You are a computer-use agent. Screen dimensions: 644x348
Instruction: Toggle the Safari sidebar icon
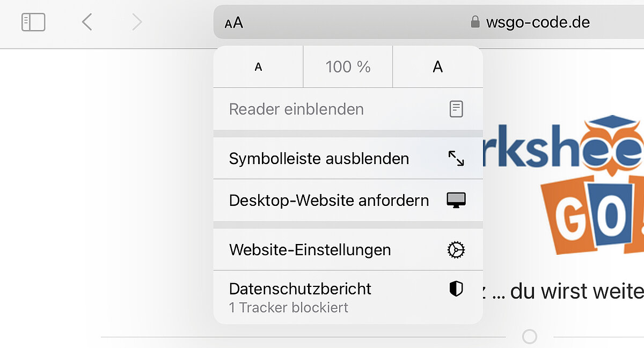click(x=33, y=22)
